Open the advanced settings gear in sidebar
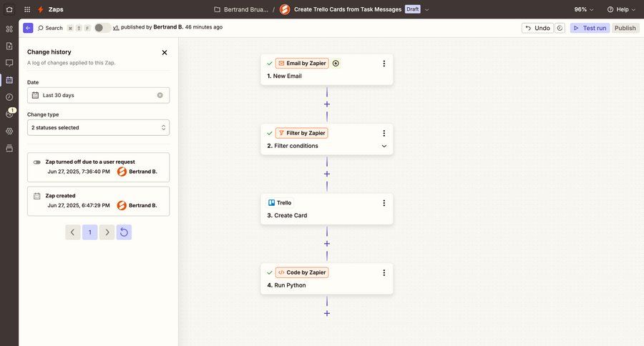The image size is (644, 346). 9,131
